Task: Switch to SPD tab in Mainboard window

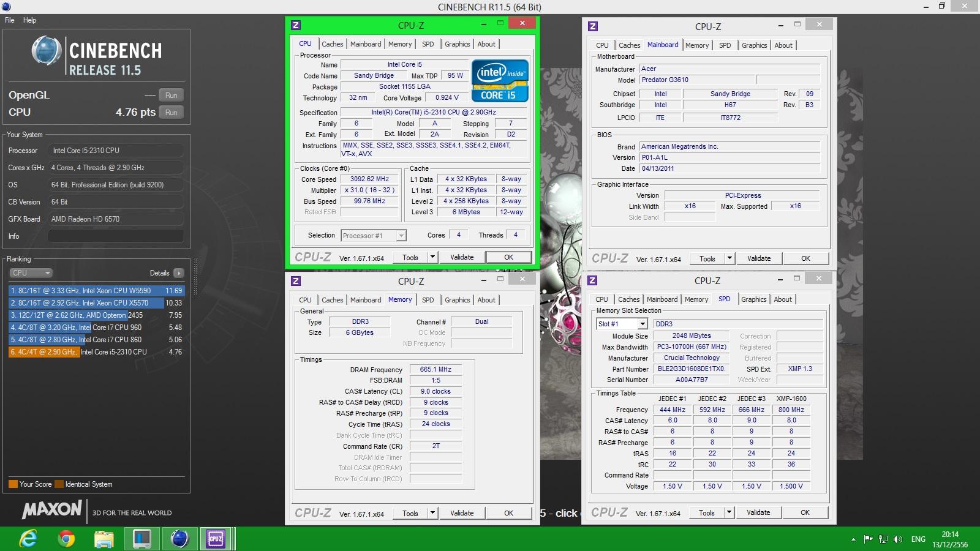Action: (725, 45)
